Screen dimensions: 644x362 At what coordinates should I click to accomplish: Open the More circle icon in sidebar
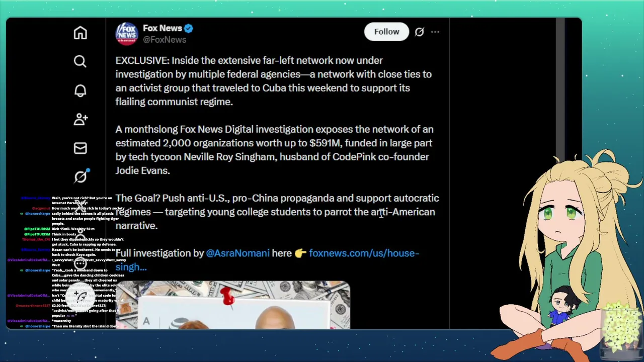80,263
